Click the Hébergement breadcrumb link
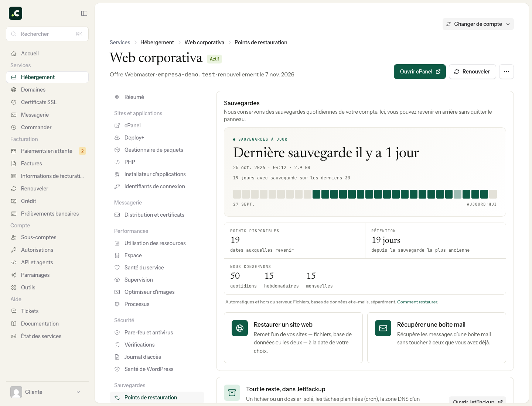Viewport: 532px width, 406px height. tap(157, 42)
